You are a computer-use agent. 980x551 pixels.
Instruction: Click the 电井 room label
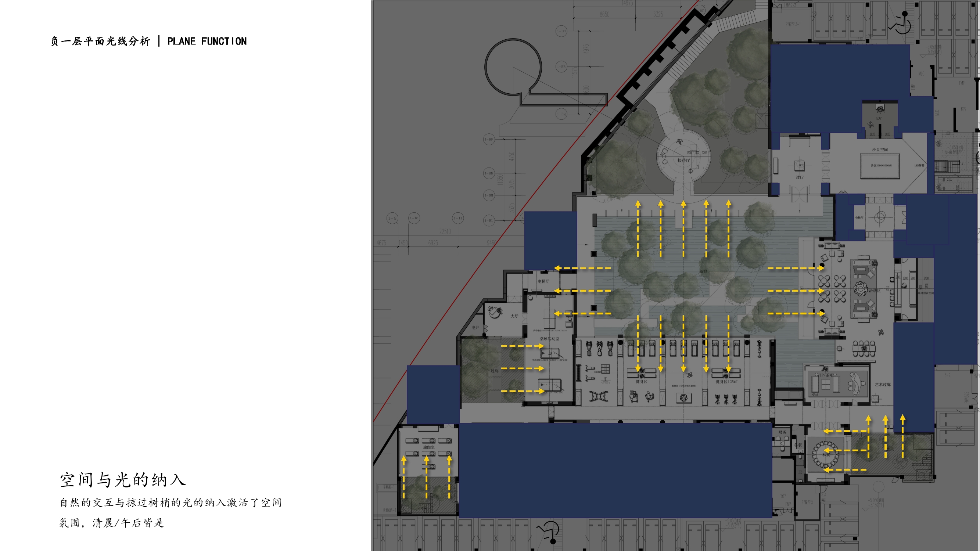[x=475, y=327]
